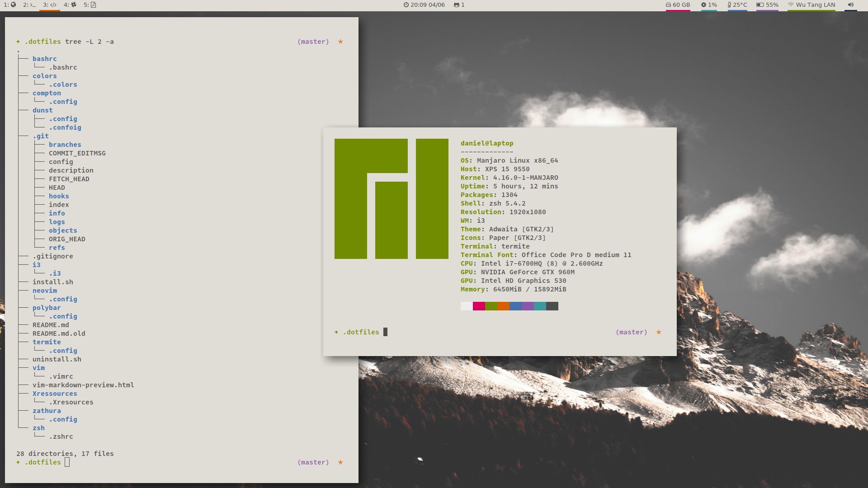The height and width of the screenshot is (488, 868).
Task: Click the cursor at the neofetch terminal prompt
Action: click(385, 332)
